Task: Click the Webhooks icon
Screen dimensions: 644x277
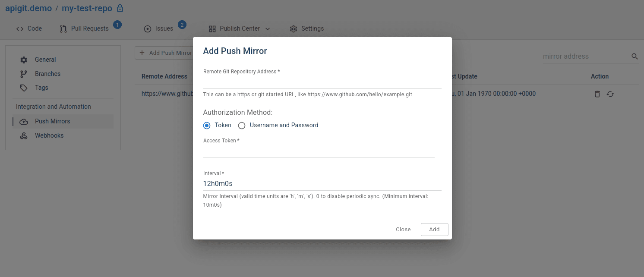Action: tap(24, 136)
